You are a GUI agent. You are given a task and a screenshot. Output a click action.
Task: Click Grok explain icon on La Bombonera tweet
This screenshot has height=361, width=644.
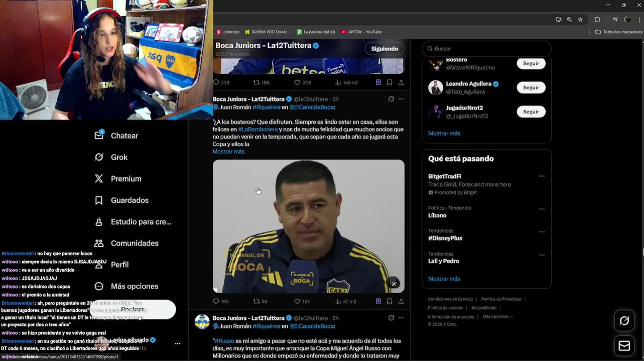pos(391,99)
